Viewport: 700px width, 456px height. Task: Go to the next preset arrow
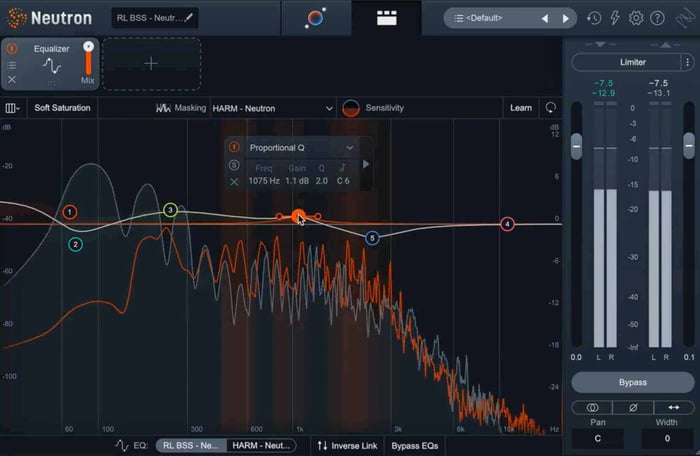click(566, 19)
